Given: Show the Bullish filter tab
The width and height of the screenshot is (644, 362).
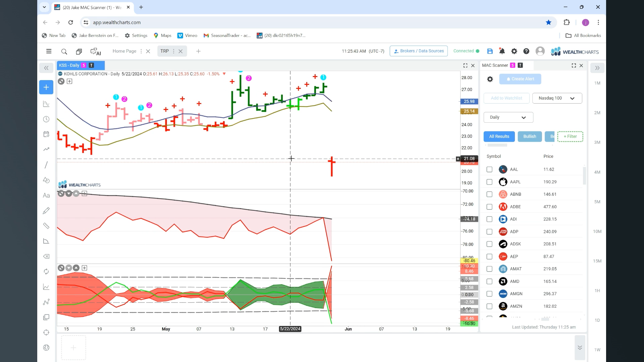Looking at the screenshot, I should click(530, 136).
